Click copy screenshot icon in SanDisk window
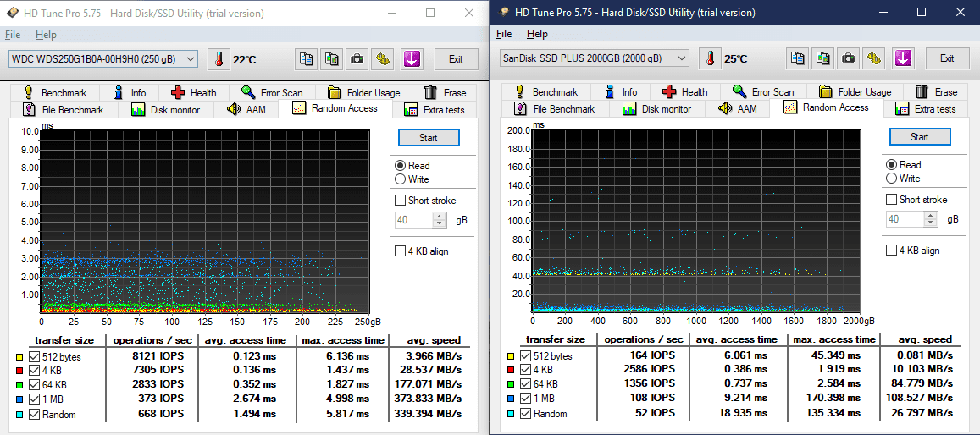This screenshot has height=435, width=980. coord(822,58)
